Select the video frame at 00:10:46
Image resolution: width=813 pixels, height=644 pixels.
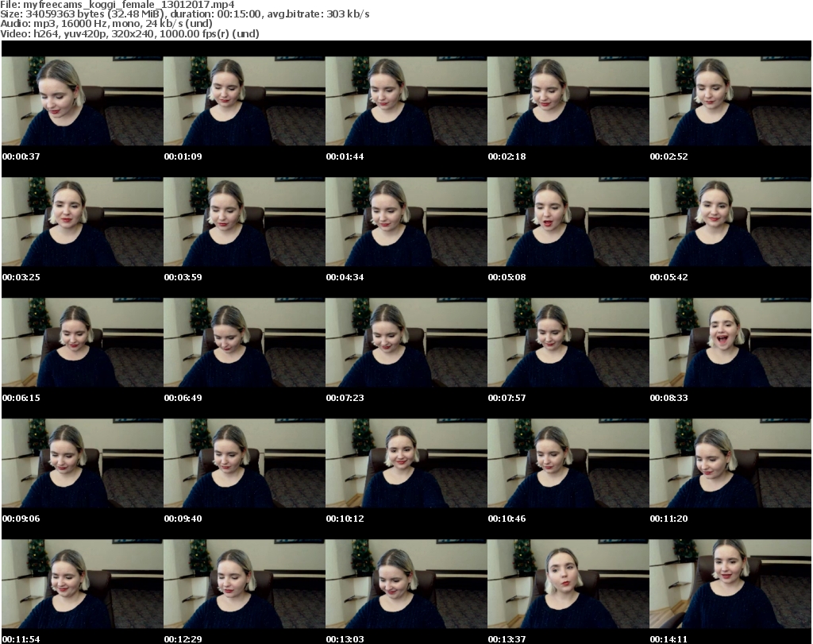[x=568, y=463]
